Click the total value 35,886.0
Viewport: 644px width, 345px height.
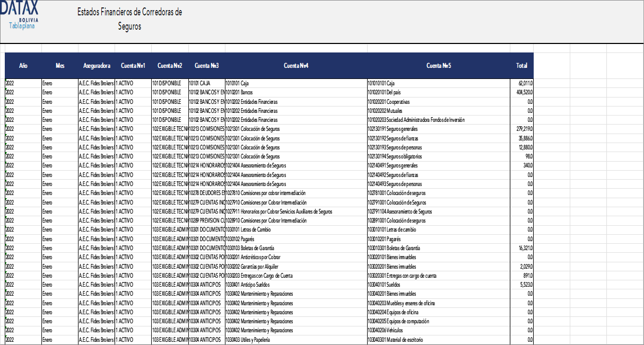[522, 138]
